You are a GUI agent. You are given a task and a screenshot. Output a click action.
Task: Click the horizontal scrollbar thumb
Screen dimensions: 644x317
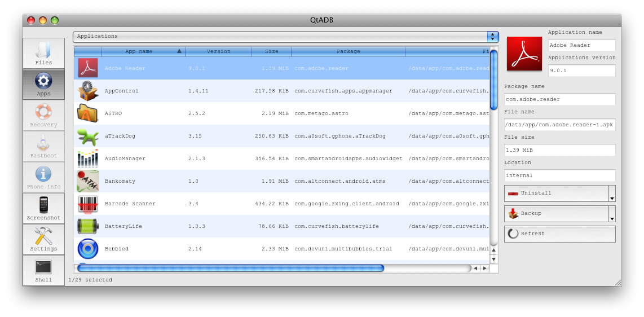pyautogui.click(x=231, y=268)
